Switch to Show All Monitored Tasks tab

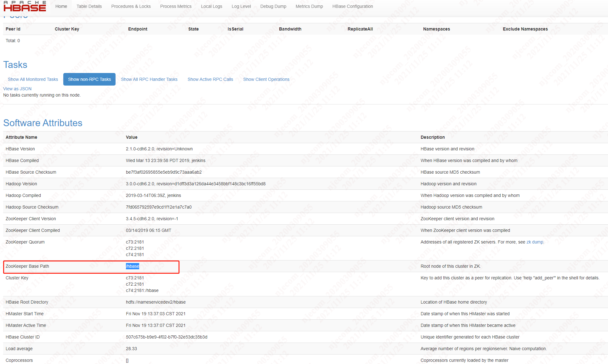tap(33, 79)
